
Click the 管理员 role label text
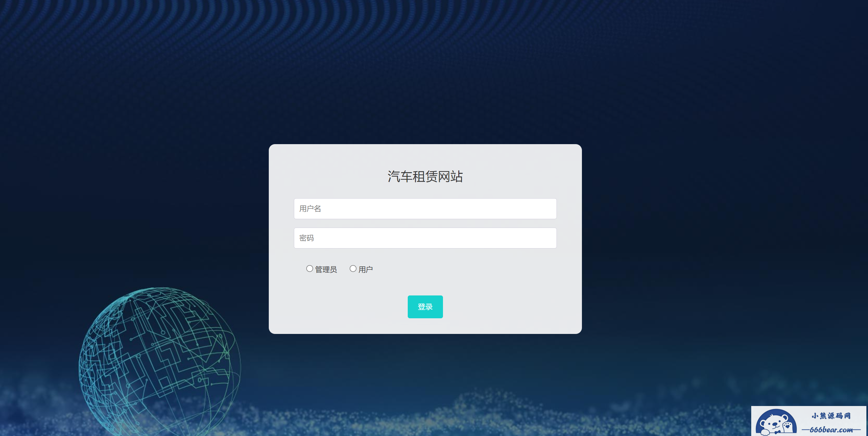tap(326, 269)
